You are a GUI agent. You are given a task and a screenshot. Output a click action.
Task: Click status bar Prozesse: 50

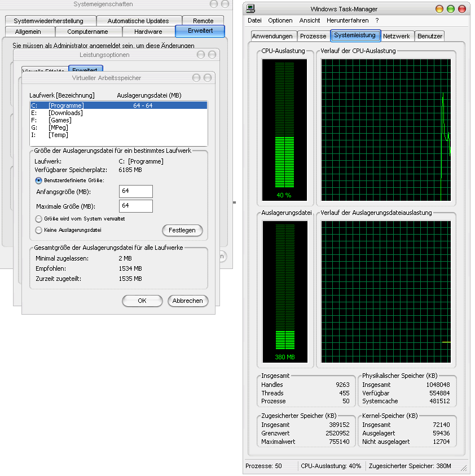click(x=263, y=466)
